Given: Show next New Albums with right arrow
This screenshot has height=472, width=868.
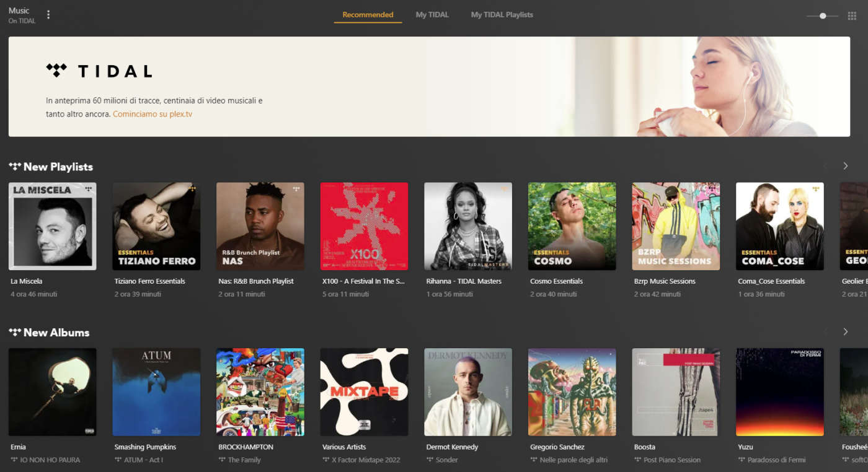Looking at the screenshot, I should [845, 332].
